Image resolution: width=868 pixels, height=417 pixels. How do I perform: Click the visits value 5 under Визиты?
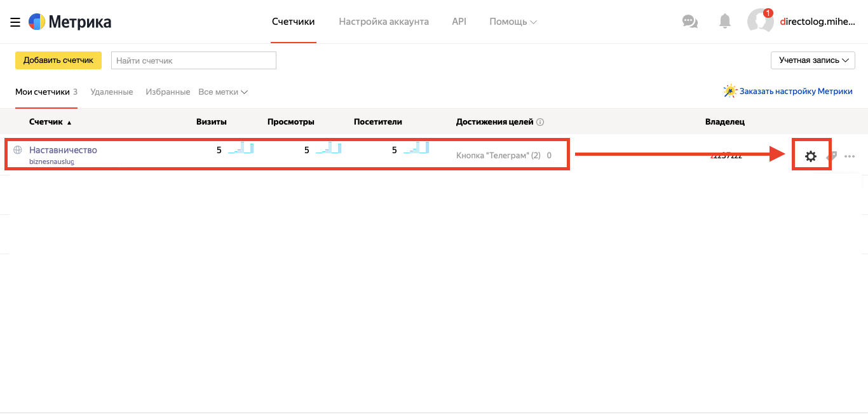pos(219,150)
